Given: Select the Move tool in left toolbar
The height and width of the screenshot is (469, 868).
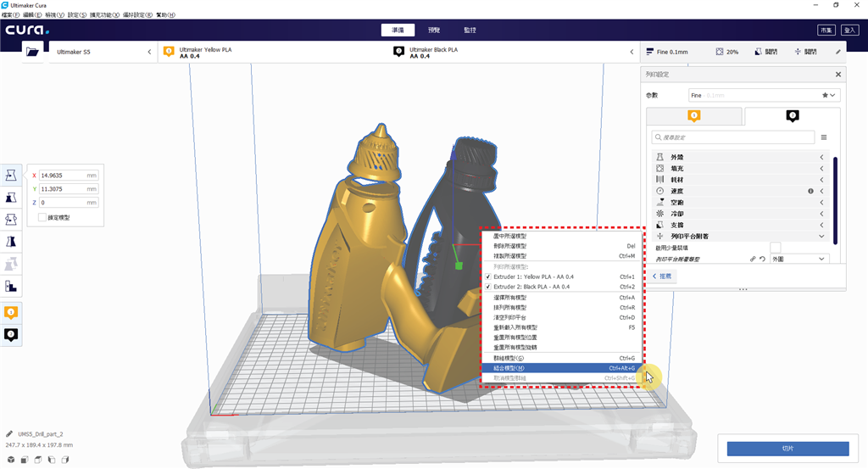Looking at the screenshot, I should (11, 175).
